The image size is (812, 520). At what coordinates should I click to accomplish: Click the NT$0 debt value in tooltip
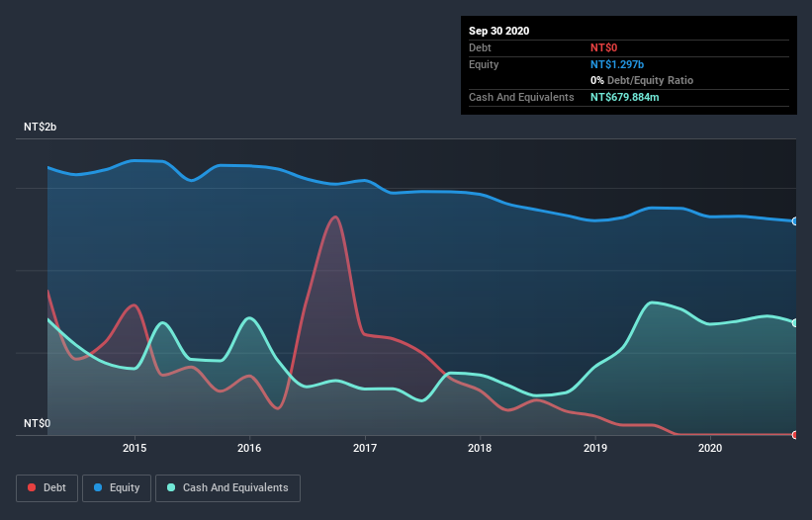coord(604,47)
